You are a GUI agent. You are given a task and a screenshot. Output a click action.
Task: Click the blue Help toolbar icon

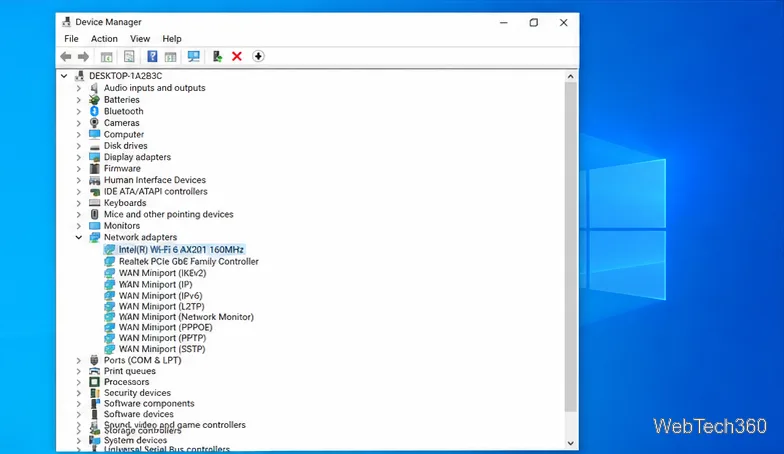point(152,56)
